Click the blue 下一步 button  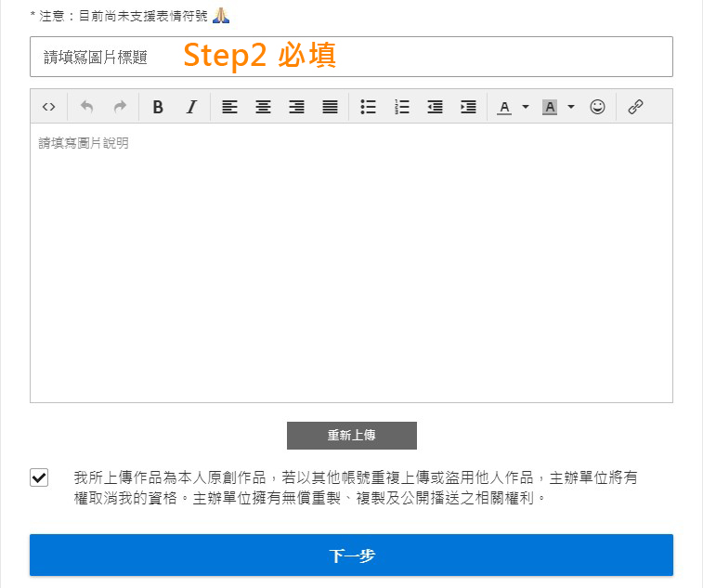click(351, 555)
